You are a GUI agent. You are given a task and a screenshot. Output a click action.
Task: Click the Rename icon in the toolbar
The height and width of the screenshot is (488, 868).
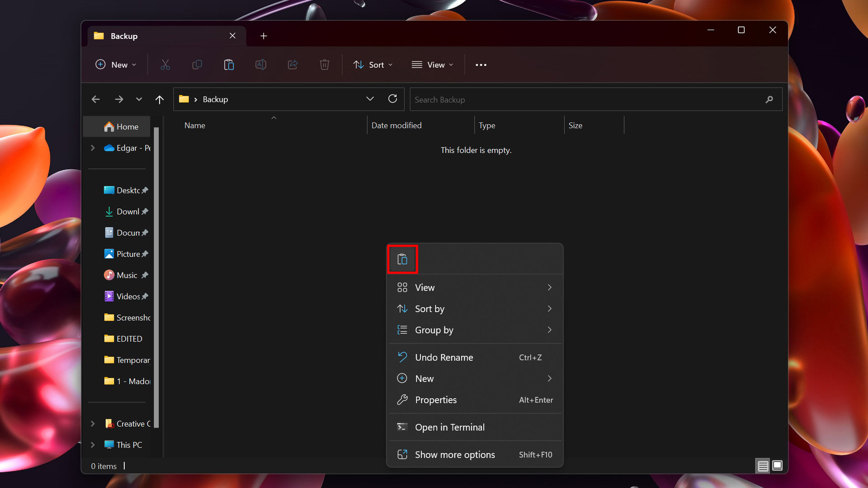coord(261,65)
